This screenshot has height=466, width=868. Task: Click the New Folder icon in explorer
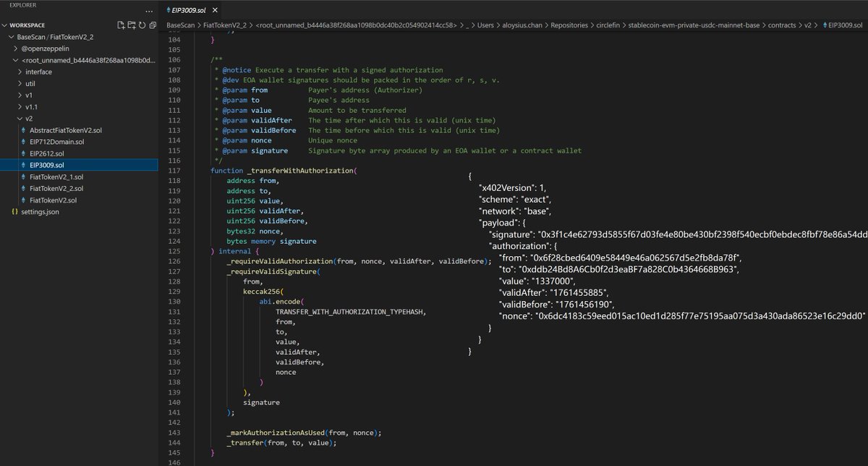pyautogui.click(x=131, y=25)
